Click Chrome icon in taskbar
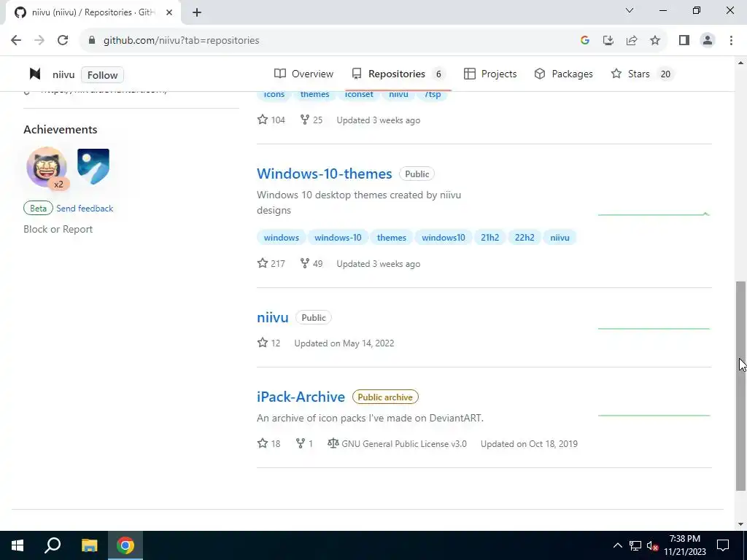The width and height of the screenshot is (747, 560). pyautogui.click(x=125, y=545)
